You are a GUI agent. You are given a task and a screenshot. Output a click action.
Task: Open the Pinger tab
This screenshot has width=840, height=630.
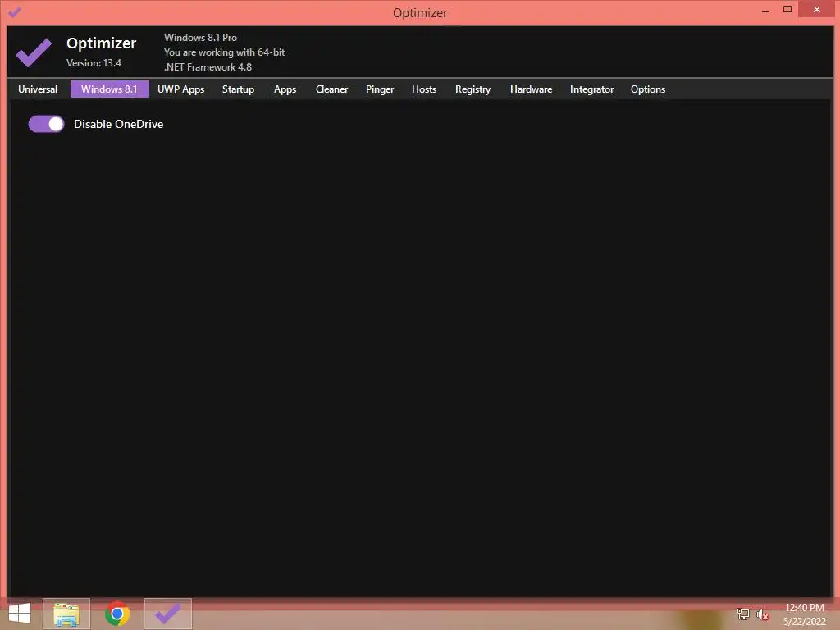pyautogui.click(x=380, y=89)
